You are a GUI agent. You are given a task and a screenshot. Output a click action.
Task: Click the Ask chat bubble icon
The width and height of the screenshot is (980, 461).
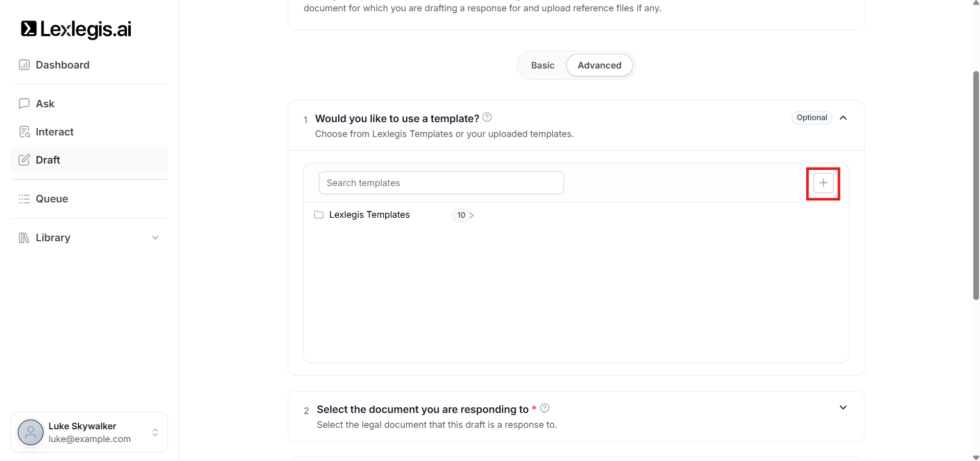point(24,104)
